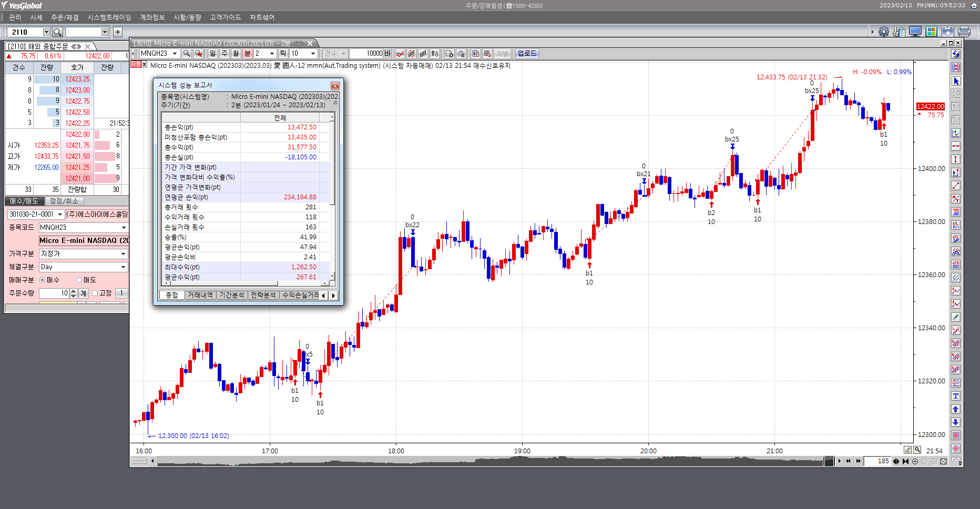Check the 고정 checkbox
Image resolution: width=980 pixels, height=509 pixels.
pyautogui.click(x=95, y=293)
